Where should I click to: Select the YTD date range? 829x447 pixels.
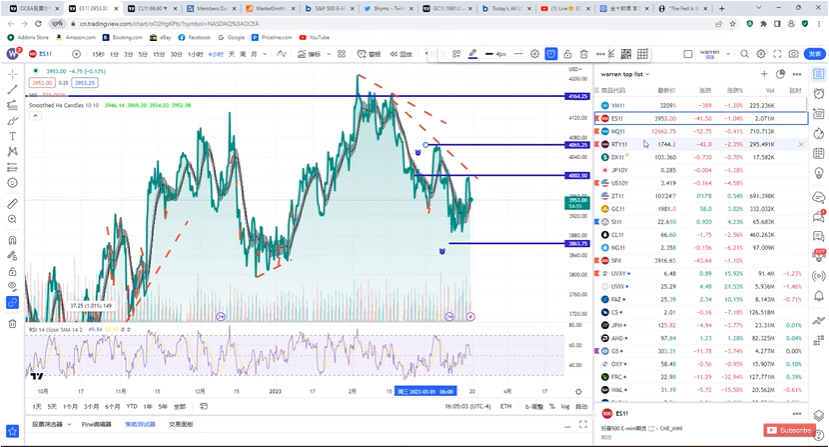(x=132, y=406)
